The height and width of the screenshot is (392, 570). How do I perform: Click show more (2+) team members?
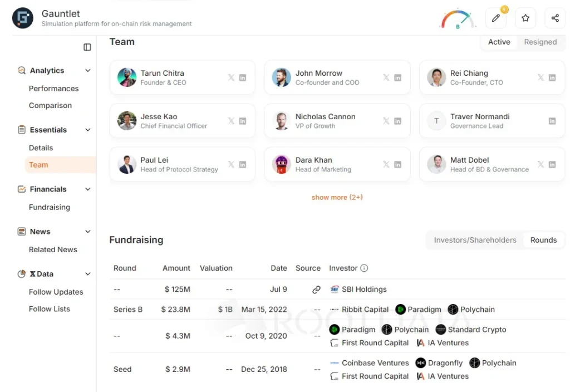[x=337, y=197]
